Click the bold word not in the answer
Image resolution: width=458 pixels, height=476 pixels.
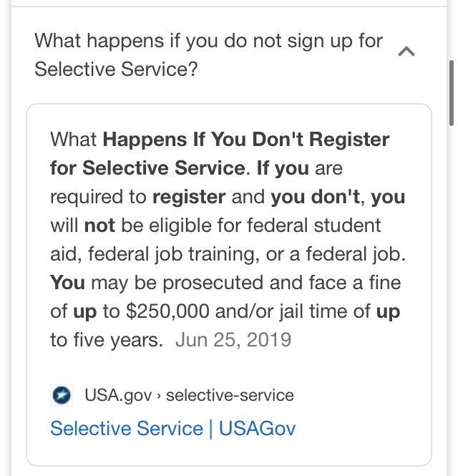click(99, 225)
